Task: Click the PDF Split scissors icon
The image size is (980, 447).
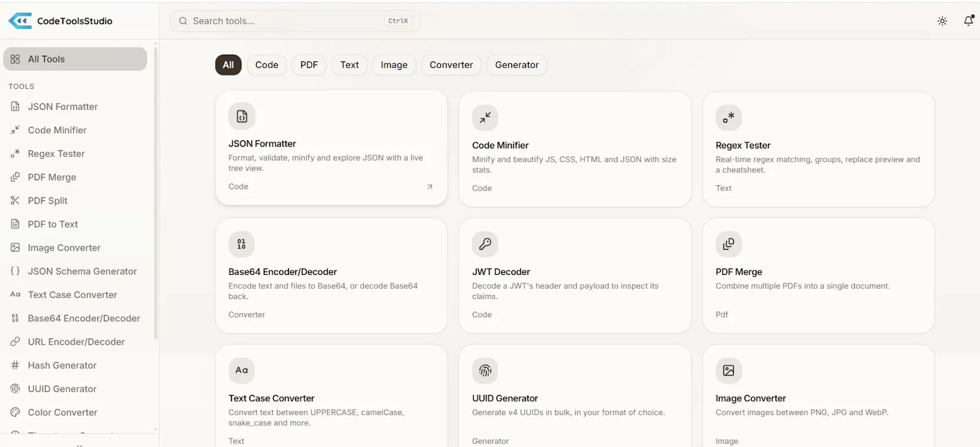Action: [x=15, y=201]
